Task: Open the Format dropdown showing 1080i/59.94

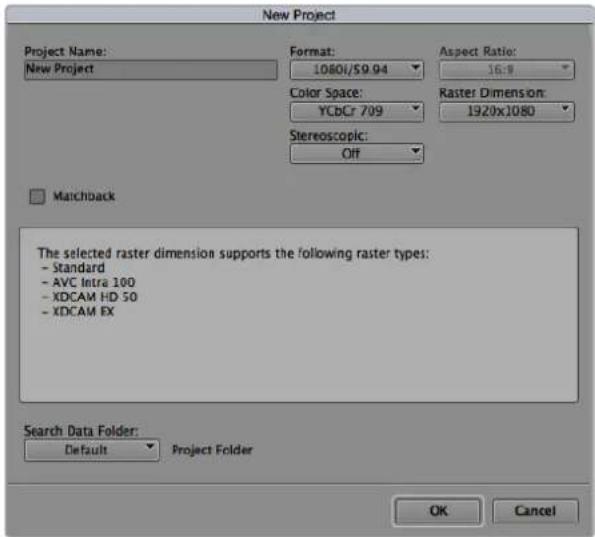Action: pos(357,70)
